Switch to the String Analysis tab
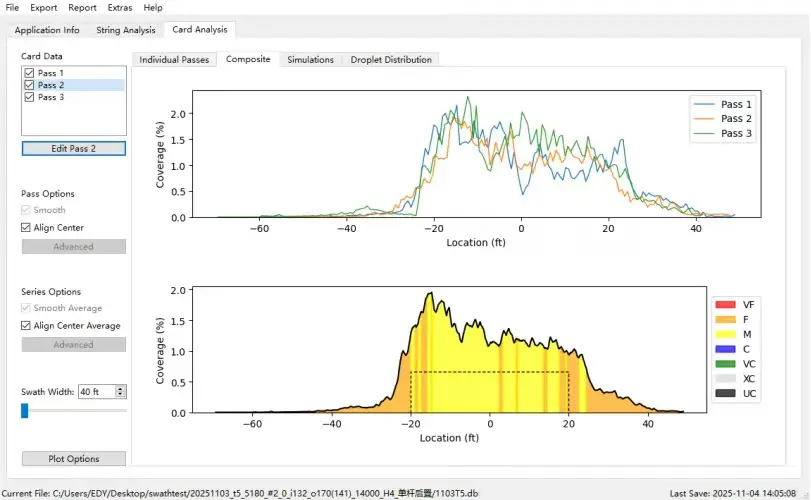The height and width of the screenshot is (500, 811). [126, 30]
